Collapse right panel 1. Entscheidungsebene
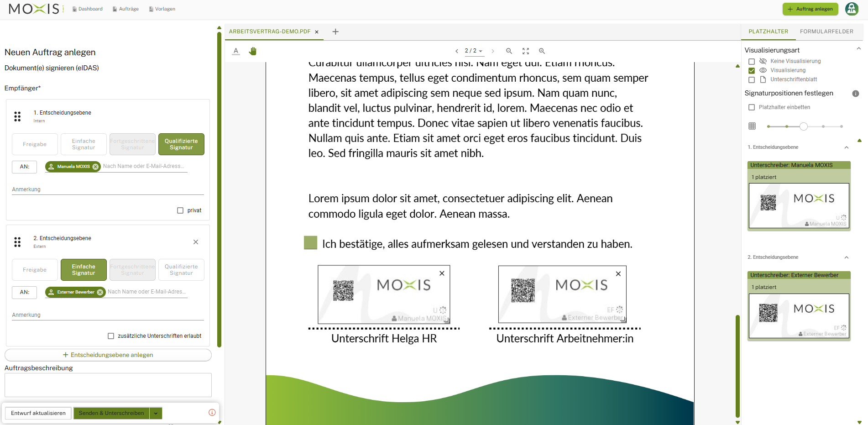The width and height of the screenshot is (868, 425). coord(847,147)
